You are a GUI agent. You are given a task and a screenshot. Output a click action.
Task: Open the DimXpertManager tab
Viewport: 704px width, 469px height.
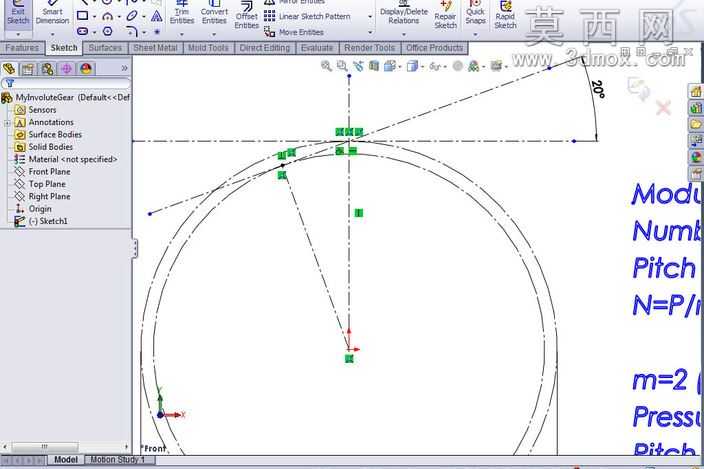(66, 69)
